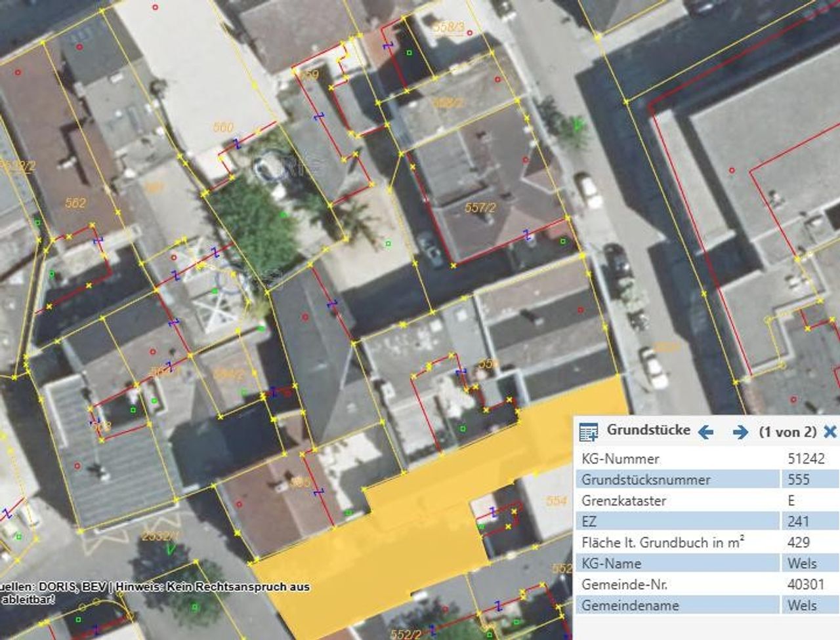Select parcel 554 label on the map
Image resolution: width=840 pixels, height=640 pixels.
(556, 501)
